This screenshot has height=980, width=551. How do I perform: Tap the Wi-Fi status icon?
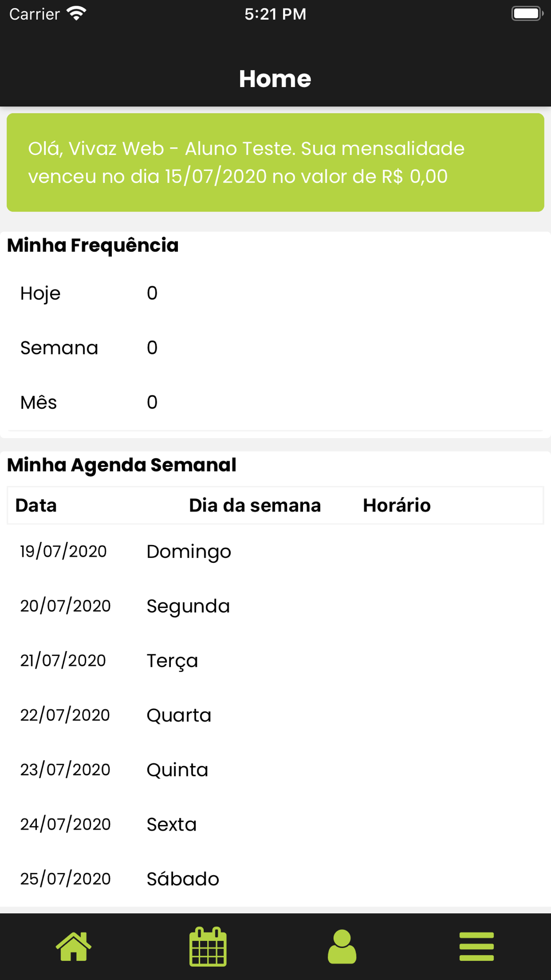pyautogui.click(x=77, y=14)
